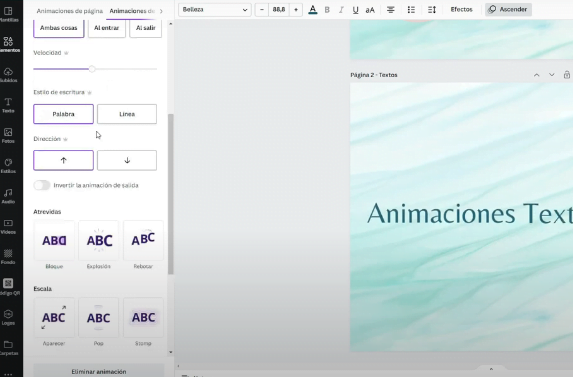Viewport: 573px width, 377px height.
Task: Click animation panel scrollbar up arrow
Action: tap(170, 24)
